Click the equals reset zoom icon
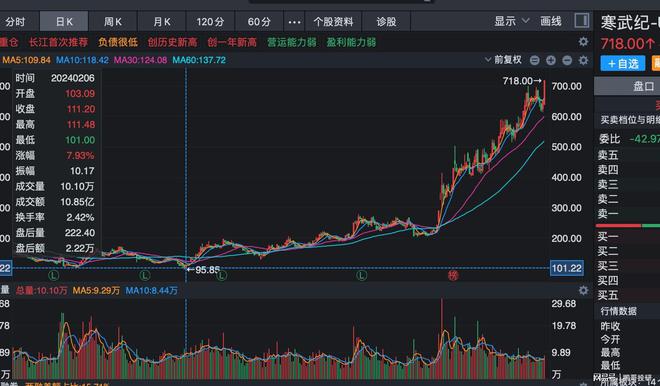The height and width of the screenshot is (386, 660). coord(535,60)
